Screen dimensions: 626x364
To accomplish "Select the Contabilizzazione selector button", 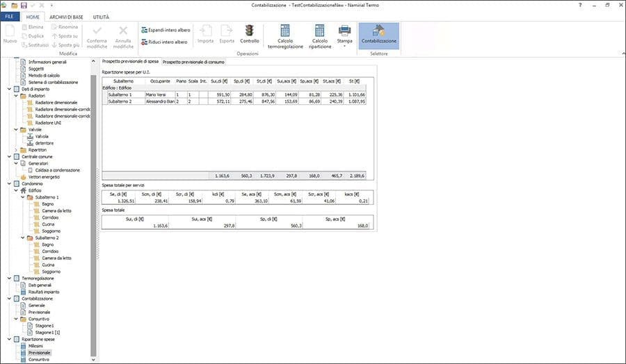I will [379, 35].
